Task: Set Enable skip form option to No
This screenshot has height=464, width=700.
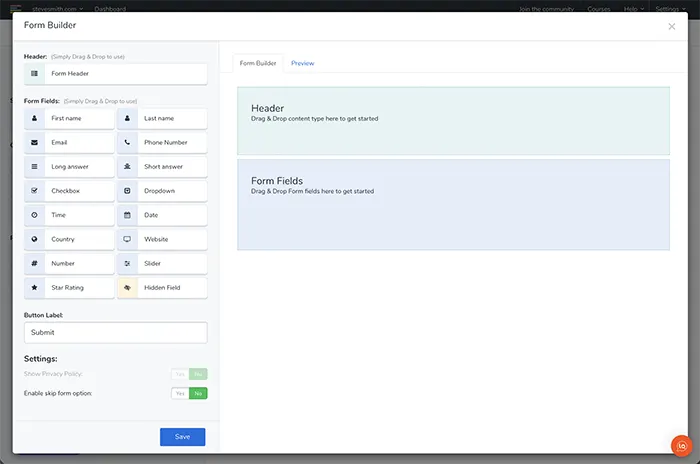Action: (198, 393)
